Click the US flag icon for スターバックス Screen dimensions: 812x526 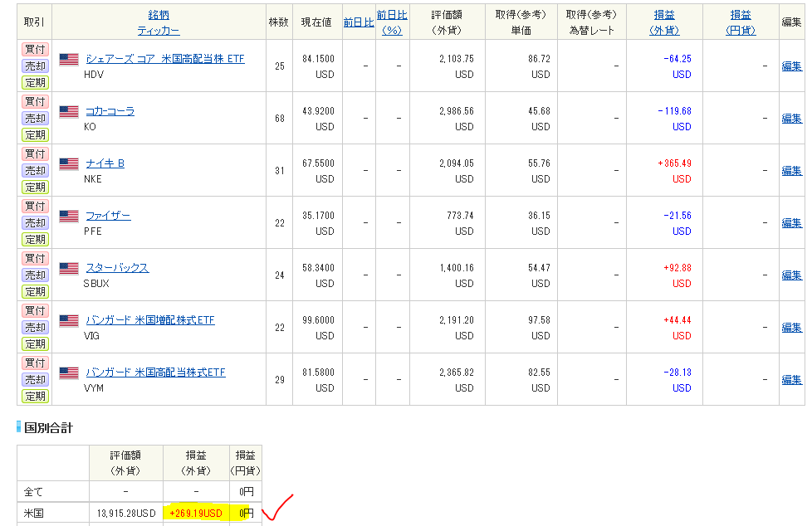(69, 269)
